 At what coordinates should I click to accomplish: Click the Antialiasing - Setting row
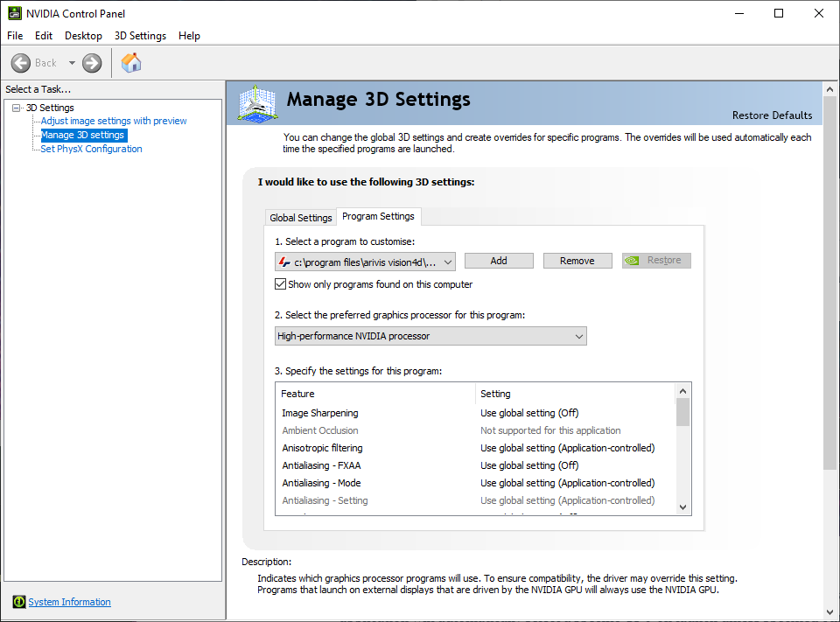click(474, 500)
